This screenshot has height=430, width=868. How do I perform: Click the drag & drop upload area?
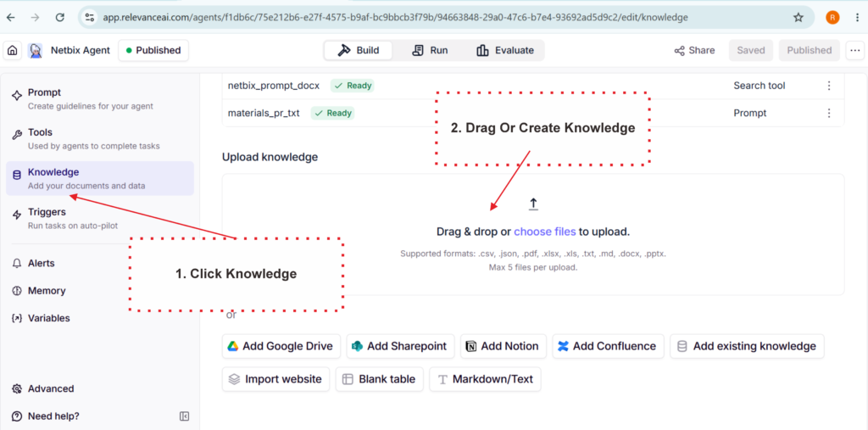[x=533, y=234]
